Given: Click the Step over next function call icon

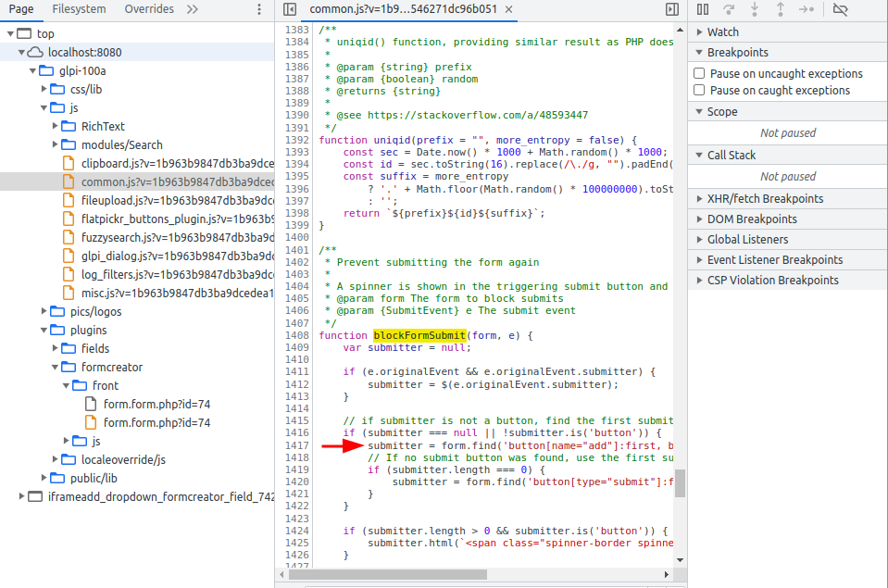Looking at the screenshot, I should point(730,9).
